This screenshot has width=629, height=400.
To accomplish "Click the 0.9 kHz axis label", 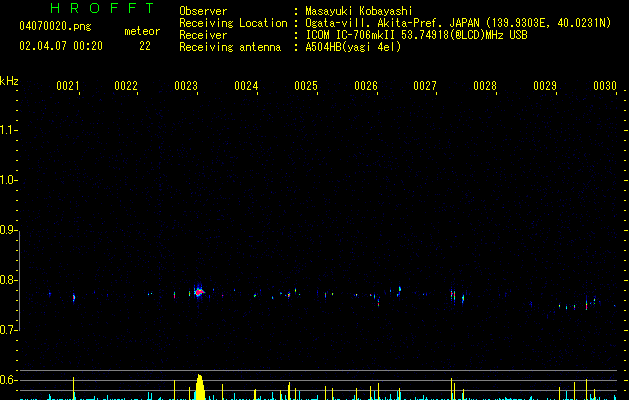I will pyautogui.click(x=8, y=230).
